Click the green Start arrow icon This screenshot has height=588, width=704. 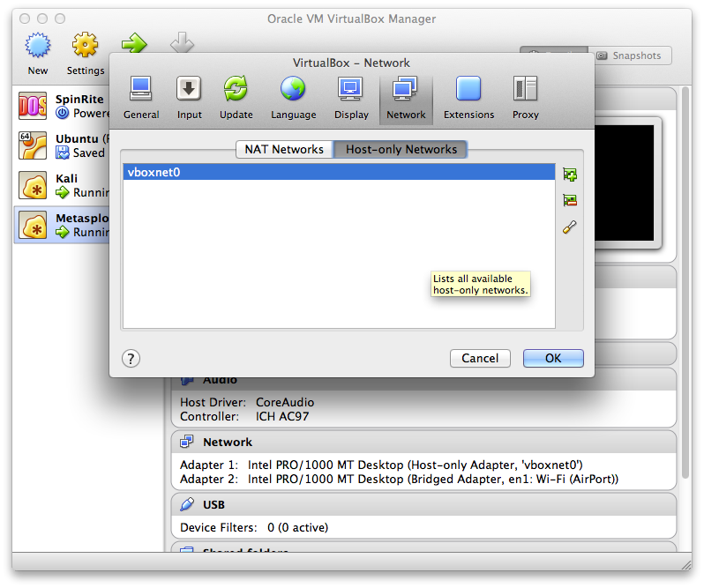tap(134, 43)
